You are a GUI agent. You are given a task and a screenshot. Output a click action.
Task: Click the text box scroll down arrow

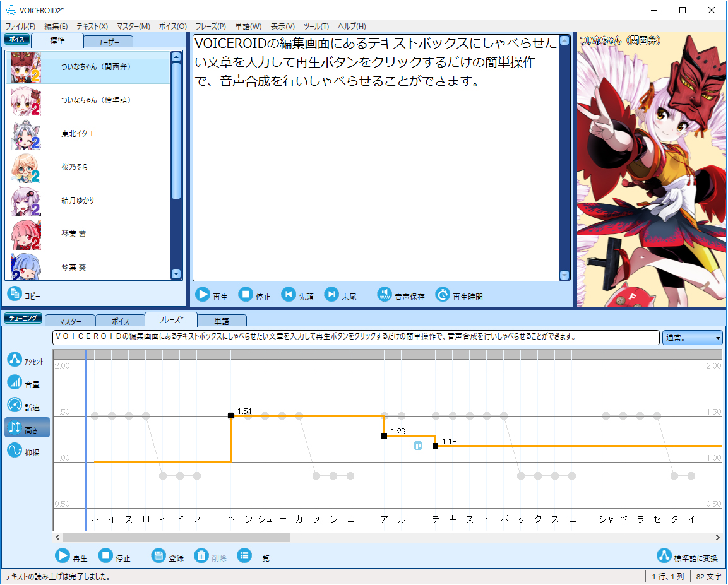(x=564, y=275)
